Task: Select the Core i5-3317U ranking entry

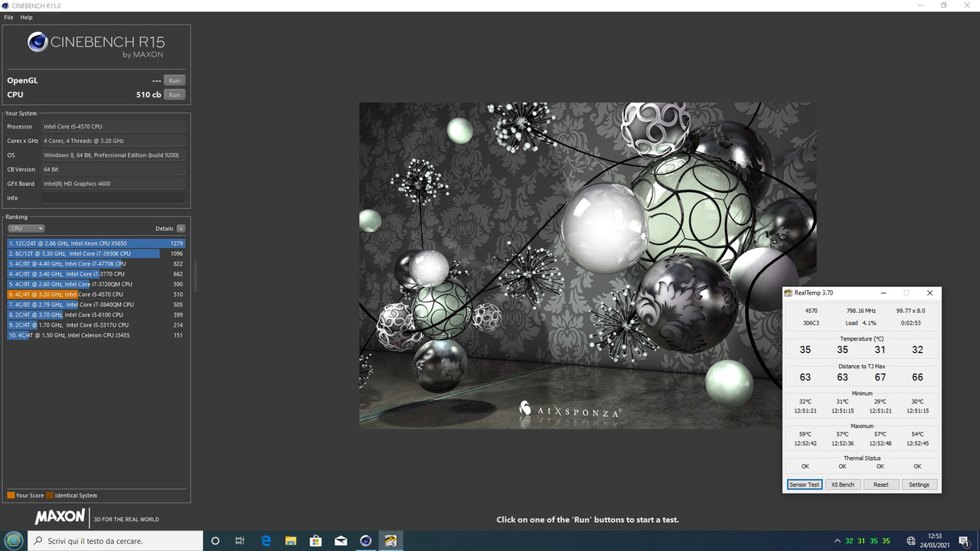Action: (x=96, y=324)
